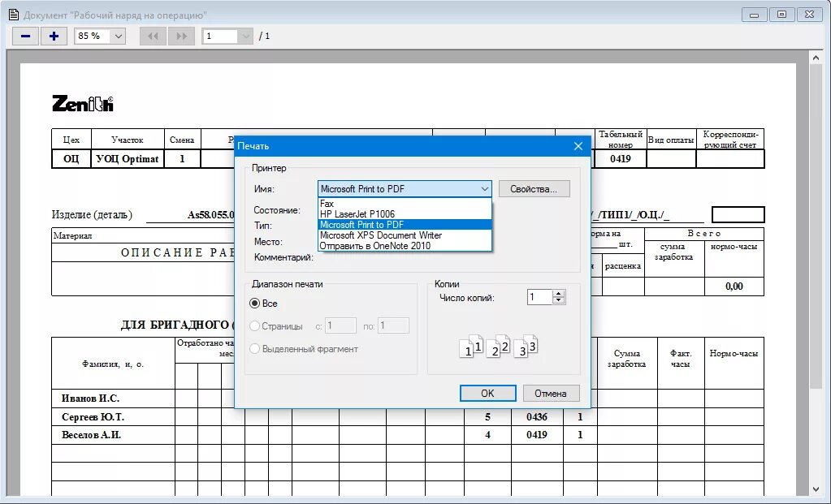The width and height of the screenshot is (831, 504).
Task: Select the Страницы radio button
Action: click(x=254, y=326)
